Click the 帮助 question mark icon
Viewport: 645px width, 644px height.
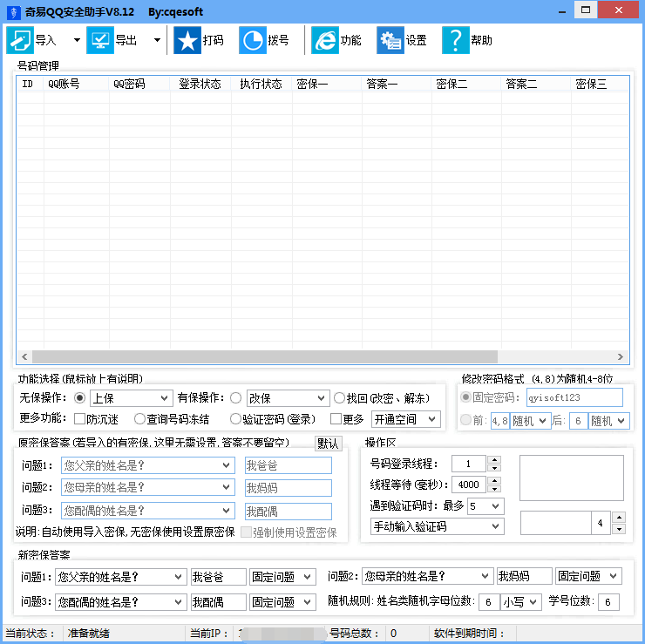click(455, 40)
